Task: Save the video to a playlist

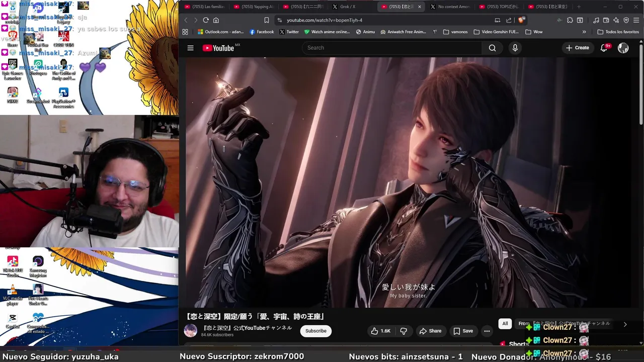Action: 463,331
